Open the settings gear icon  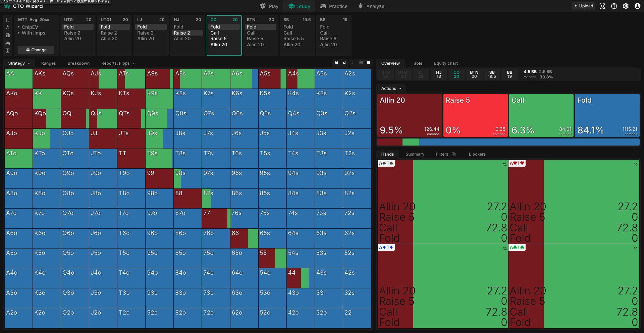[x=626, y=6]
